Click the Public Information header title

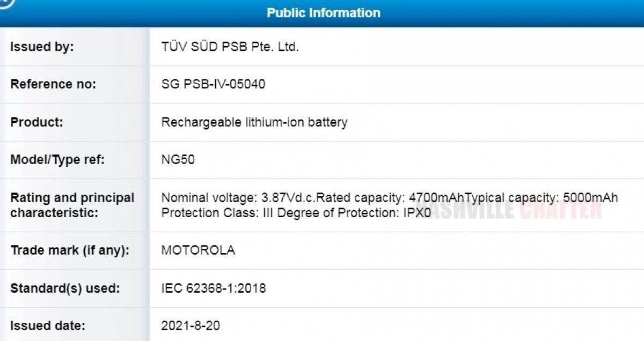(x=323, y=13)
